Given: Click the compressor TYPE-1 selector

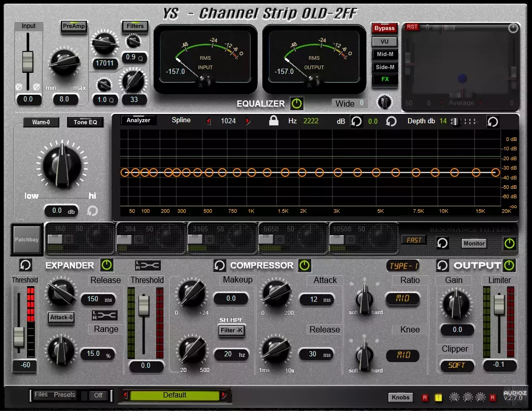Looking at the screenshot, I should [403, 266].
